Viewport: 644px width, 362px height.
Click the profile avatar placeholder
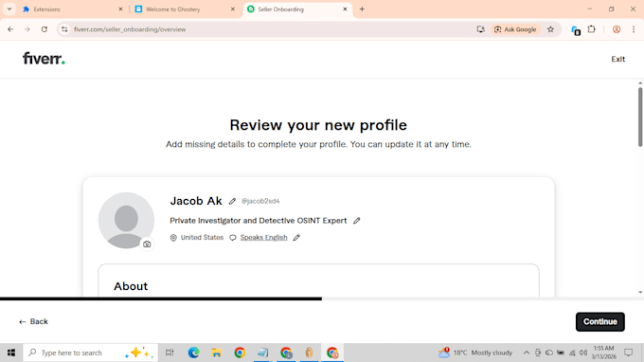[x=126, y=220]
